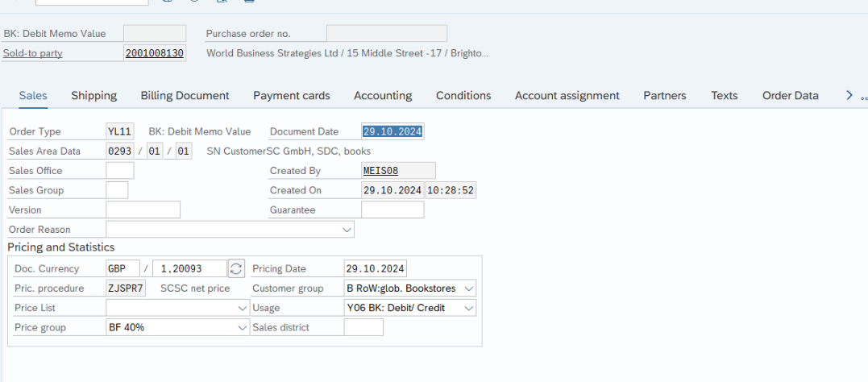This screenshot has width=868, height=382.
Task: Open sold-to party number 2001008130
Action: point(155,53)
